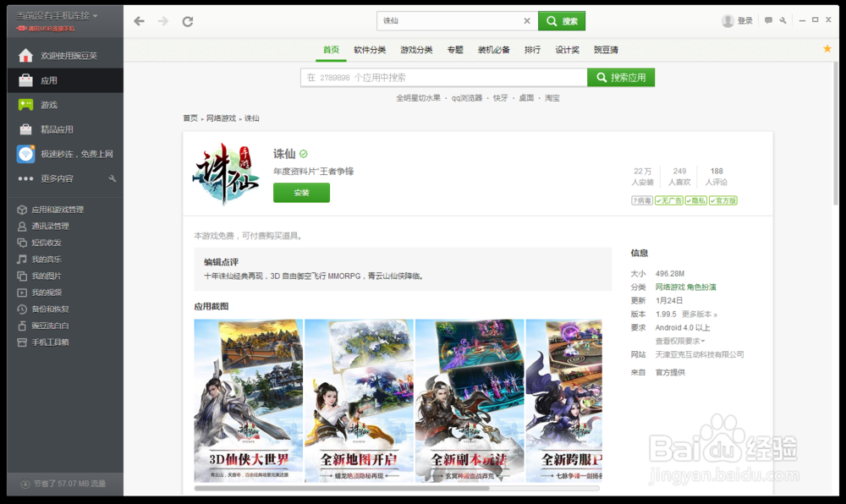
Task: Open the wrench settings icon in title bar
Action: click(783, 20)
